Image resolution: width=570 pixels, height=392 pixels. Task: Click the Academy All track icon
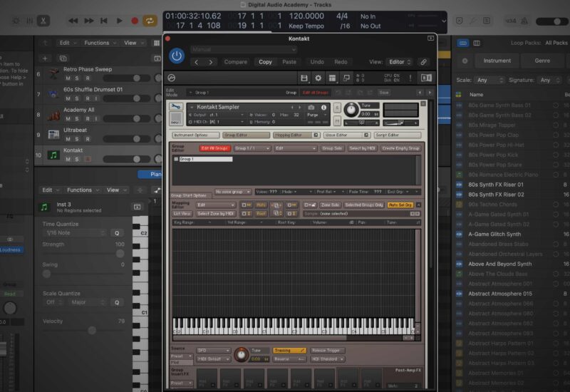pyautogui.click(x=53, y=115)
